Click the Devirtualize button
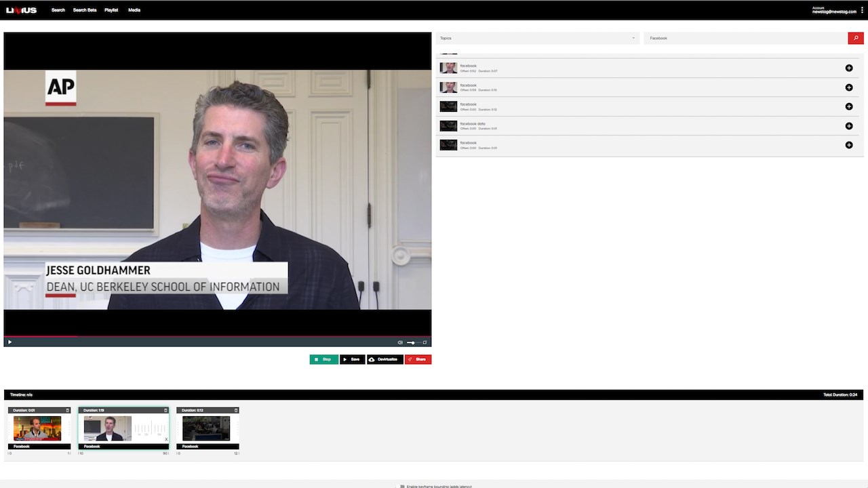Image resolution: width=868 pixels, height=488 pixels. point(385,359)
